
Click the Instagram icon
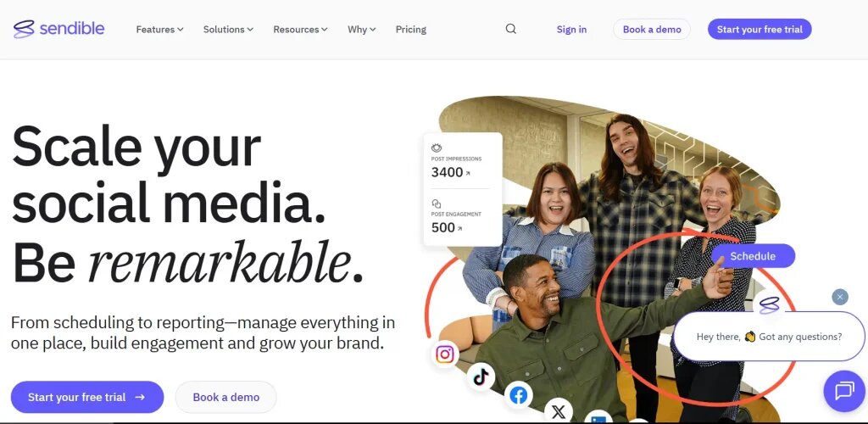click(444, 354)
